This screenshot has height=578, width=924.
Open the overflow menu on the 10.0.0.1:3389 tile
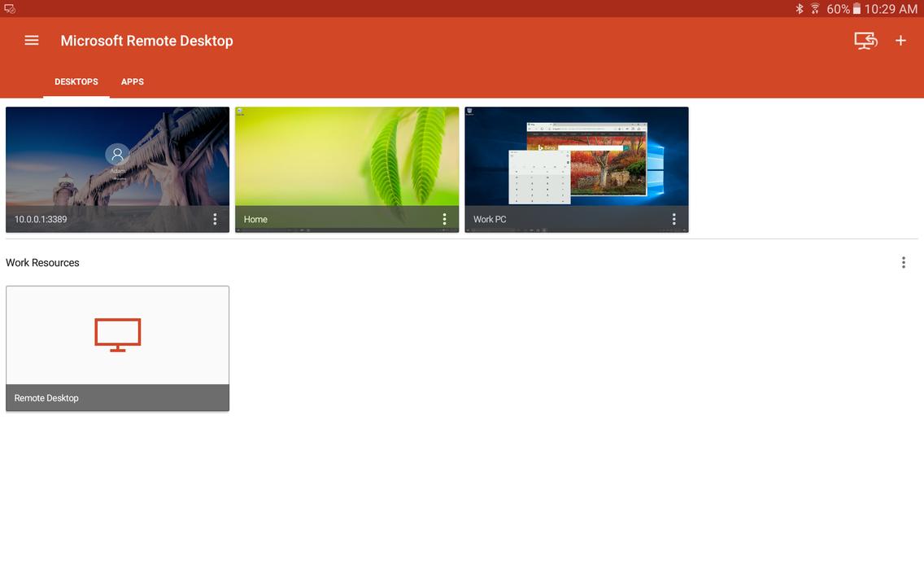(215, 218)
